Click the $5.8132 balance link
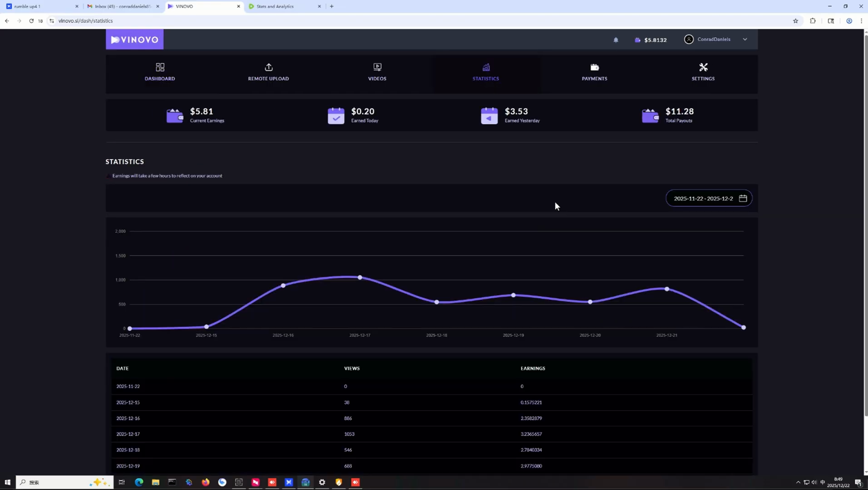The width and height of the screenshot is (868, 490). coord(651,40)
